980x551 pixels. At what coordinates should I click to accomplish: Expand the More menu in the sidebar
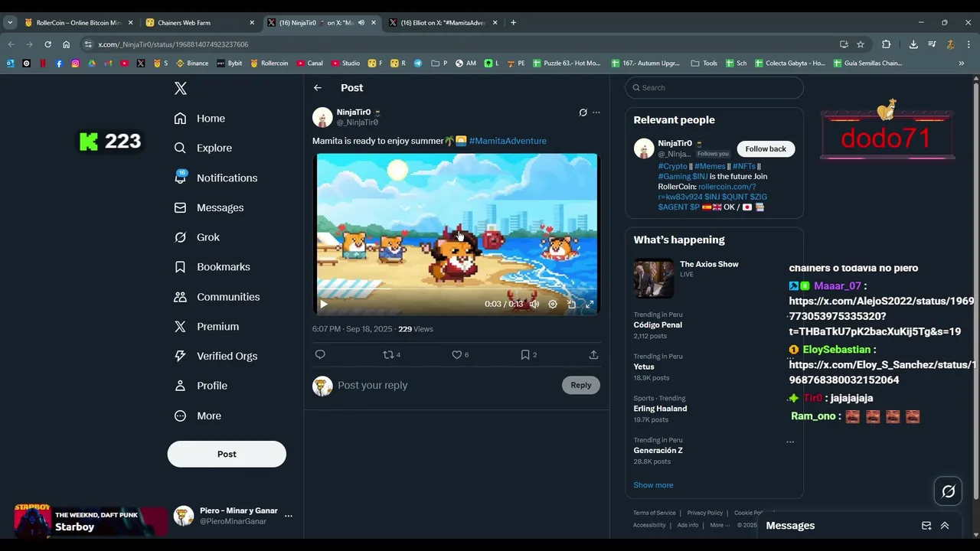tap(198, 416)
